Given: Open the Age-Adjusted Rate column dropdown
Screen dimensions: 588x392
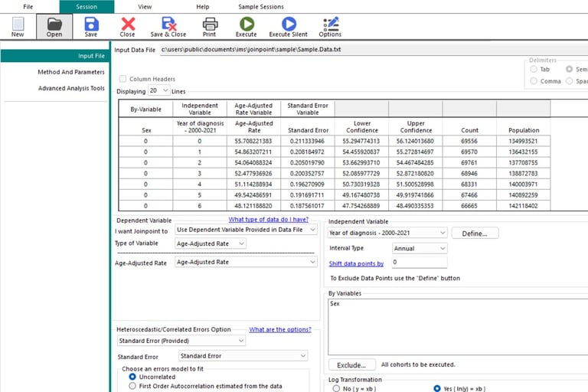Looking at the screenshot, I should [x=246, y=262].
